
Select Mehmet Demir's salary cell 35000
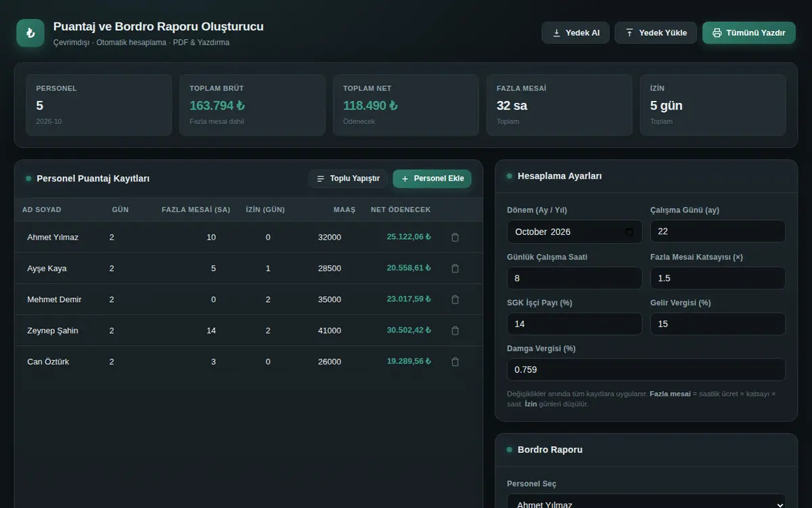pyautogui.click(x=330, y=299)
